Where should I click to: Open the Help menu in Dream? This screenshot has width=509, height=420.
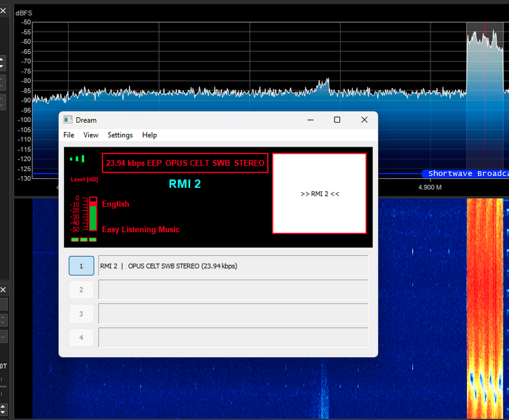149,135
